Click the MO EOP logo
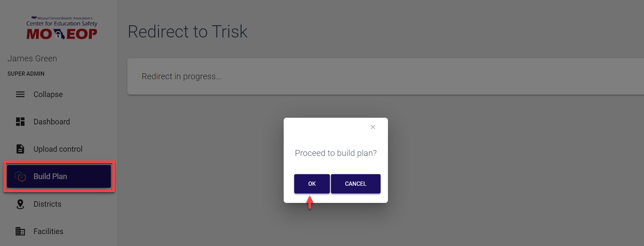 coord(62,28)
